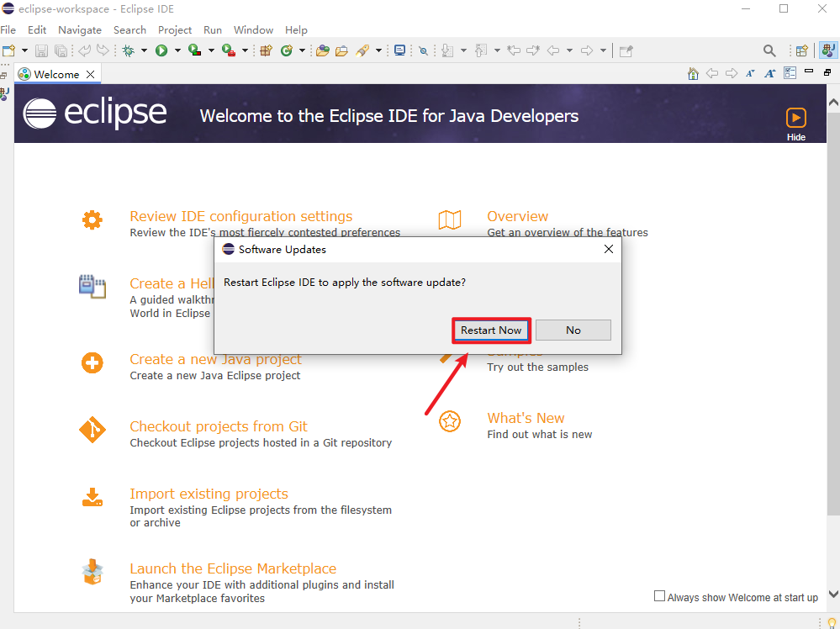Close the Software Updates dialog

pyautogui.click(x=609, y=249)
